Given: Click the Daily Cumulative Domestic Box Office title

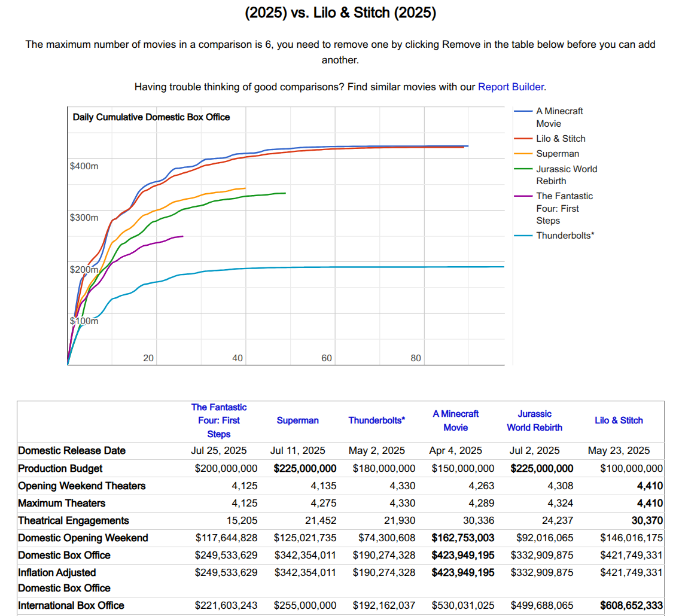Looking at the screenshot, I should click(151, 117).
